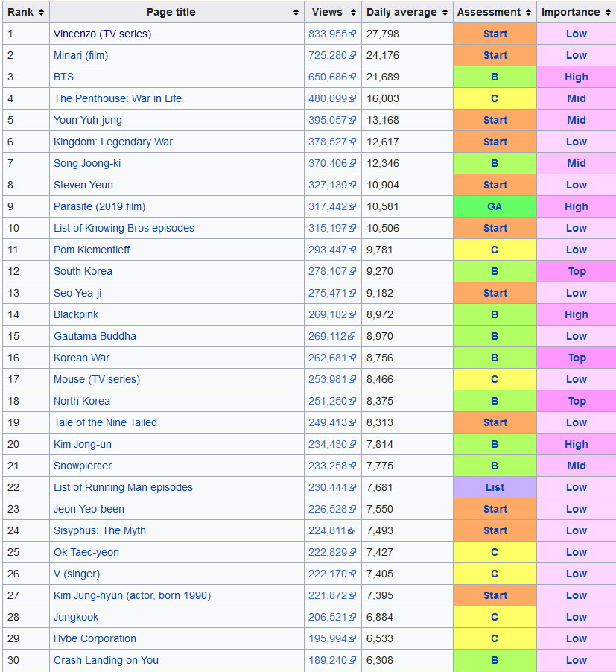Open the Vincenzo (TV series) article

(102, 34)
